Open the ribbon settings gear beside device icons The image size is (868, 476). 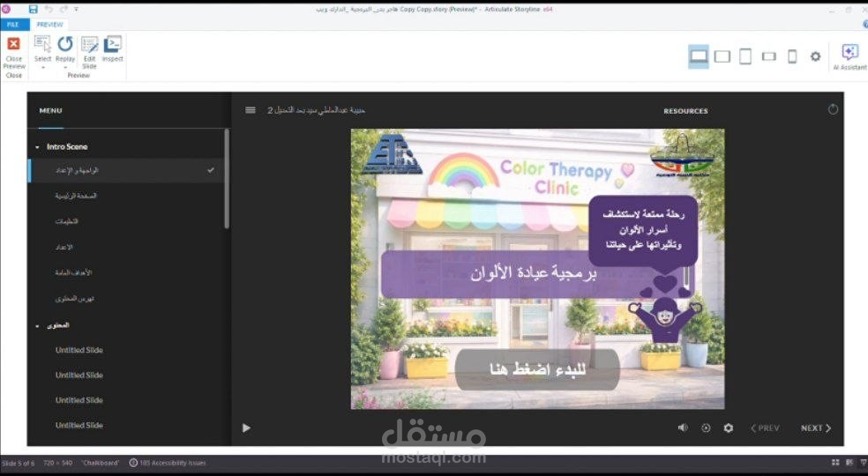click(815, 56)
